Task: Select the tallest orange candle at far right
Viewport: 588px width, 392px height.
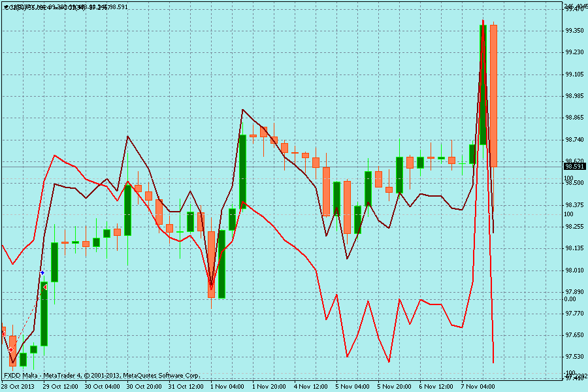Action: [x=494, y=95]
